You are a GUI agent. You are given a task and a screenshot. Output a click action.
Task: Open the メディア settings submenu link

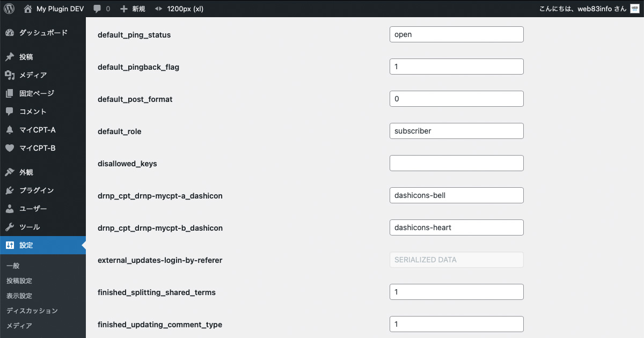pos(19,326)
